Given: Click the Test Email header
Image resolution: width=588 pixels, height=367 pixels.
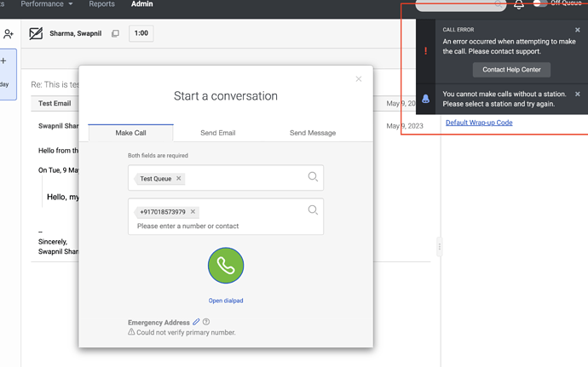Looking at the screenshot, I should tap(55, 104).
